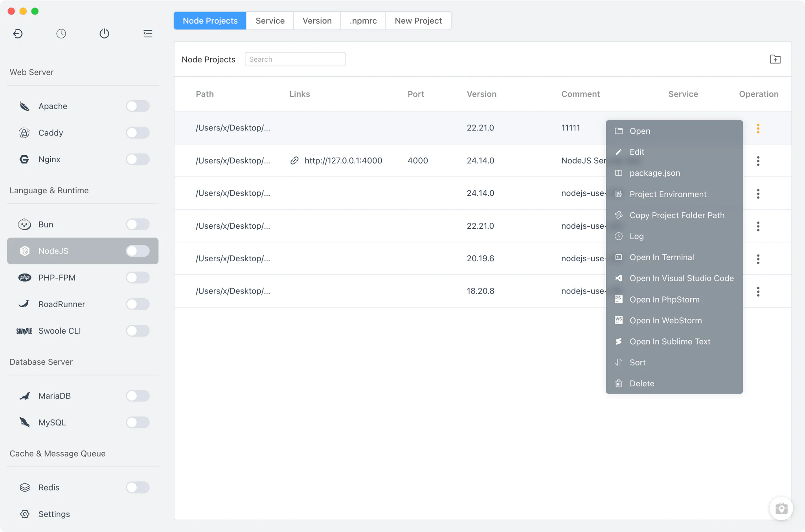The height and width of the screenshot is (532, 805).
Task: Select Sort in context menu
Action: click(674, 362)
